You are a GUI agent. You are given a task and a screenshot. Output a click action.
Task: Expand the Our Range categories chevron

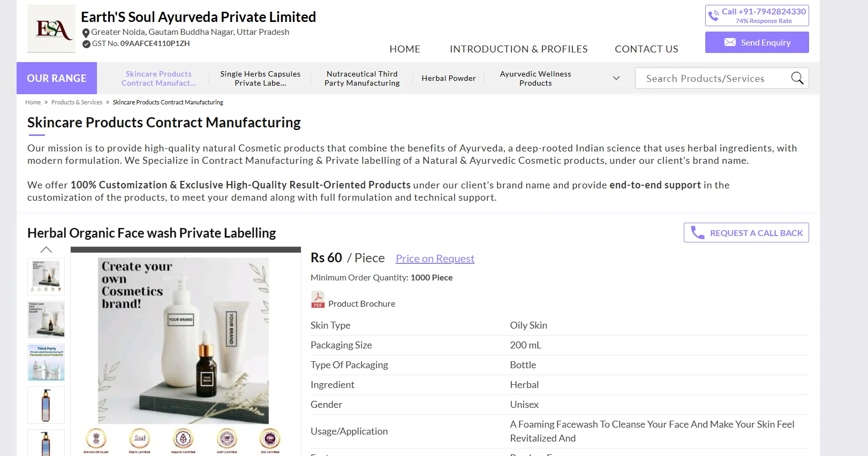click(616, 78)
